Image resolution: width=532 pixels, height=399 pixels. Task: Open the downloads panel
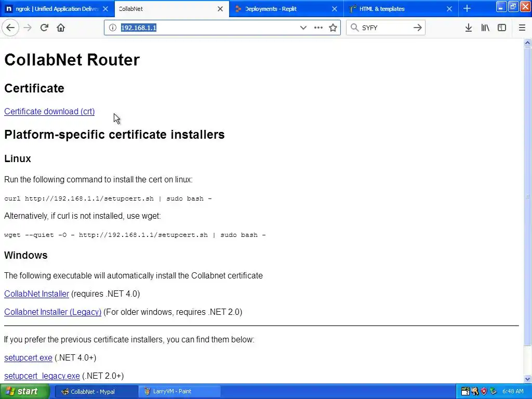[469, 28]
